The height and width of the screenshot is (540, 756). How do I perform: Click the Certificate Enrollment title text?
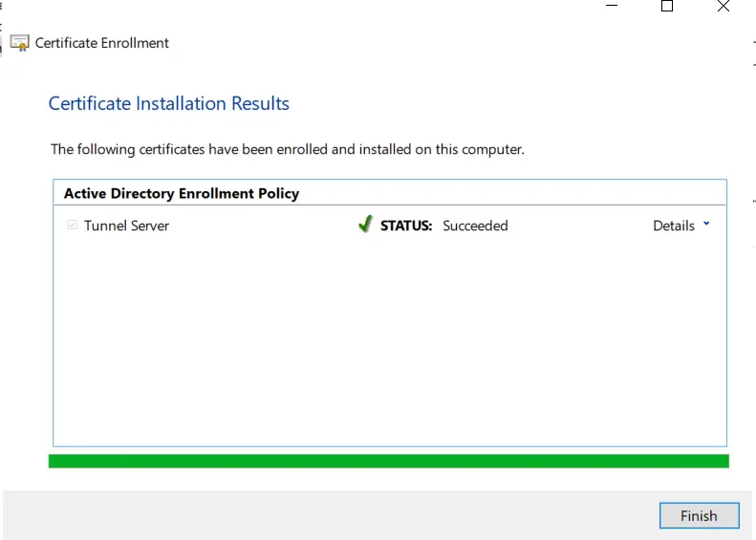tap(102, 43)
